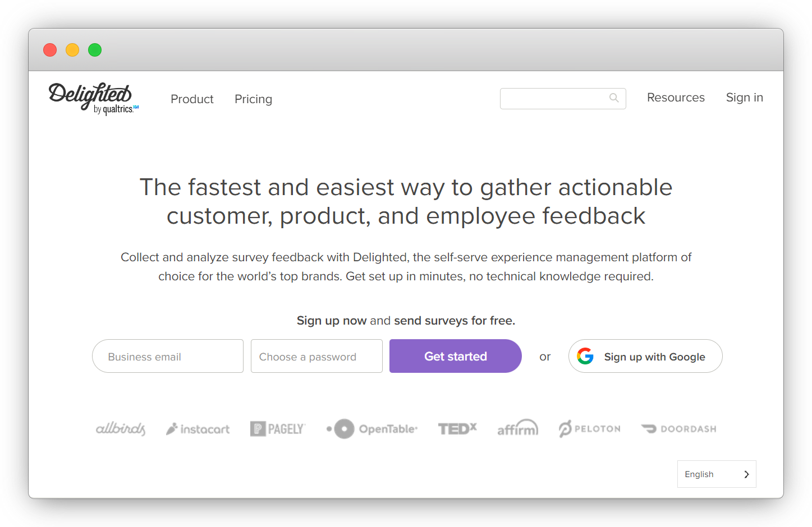Click the DoorDash logo
Viewport: 812px width, 527px height.
coord(679,429)
